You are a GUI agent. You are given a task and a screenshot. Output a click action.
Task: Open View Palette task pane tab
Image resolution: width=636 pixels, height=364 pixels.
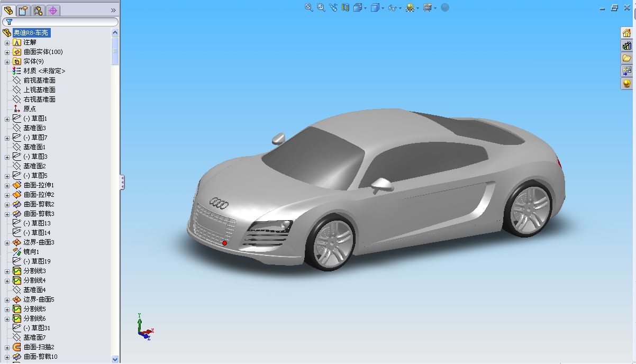coord(627,71)
